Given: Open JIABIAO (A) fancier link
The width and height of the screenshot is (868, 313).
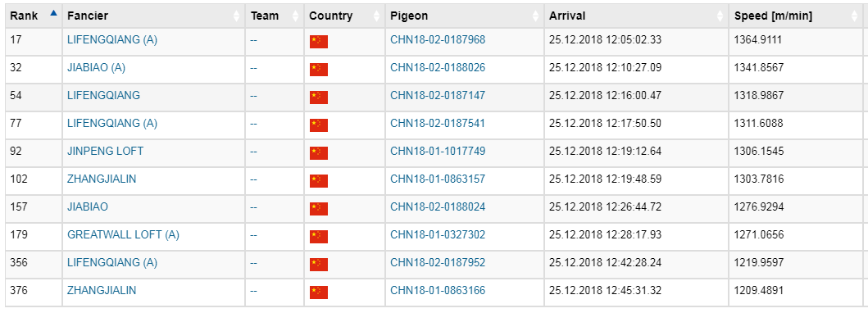Looking at the screenshot, I should click(97, 67).
